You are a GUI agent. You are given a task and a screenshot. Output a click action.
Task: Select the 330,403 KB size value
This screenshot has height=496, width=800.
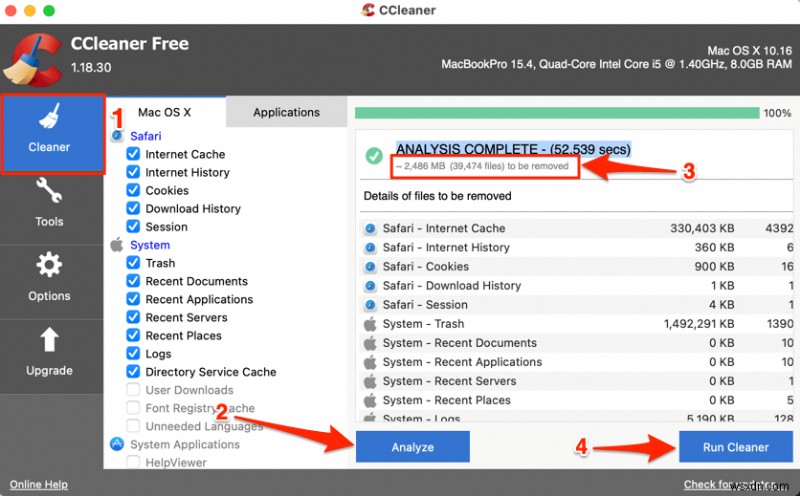(702, 228)
